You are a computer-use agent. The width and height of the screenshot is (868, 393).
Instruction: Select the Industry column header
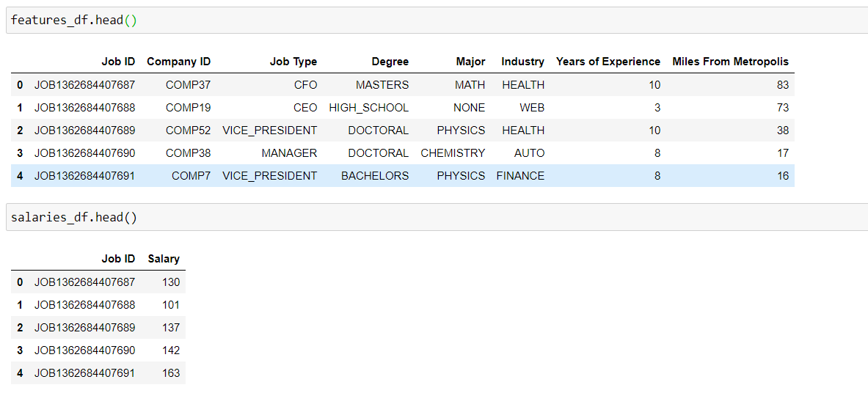pyautogui.click(x=522, y=62)
